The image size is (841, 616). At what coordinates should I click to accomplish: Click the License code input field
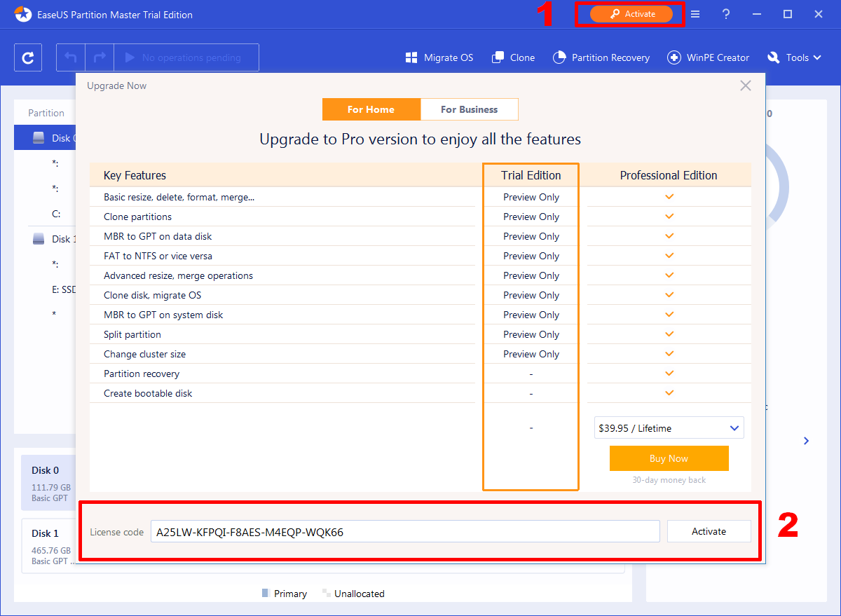pos(405,531)
